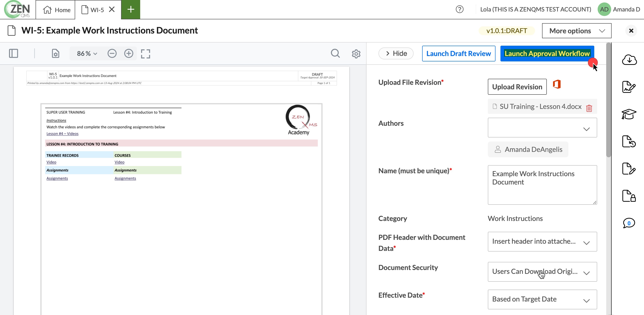Click the Lola test account name

(536, 9)
